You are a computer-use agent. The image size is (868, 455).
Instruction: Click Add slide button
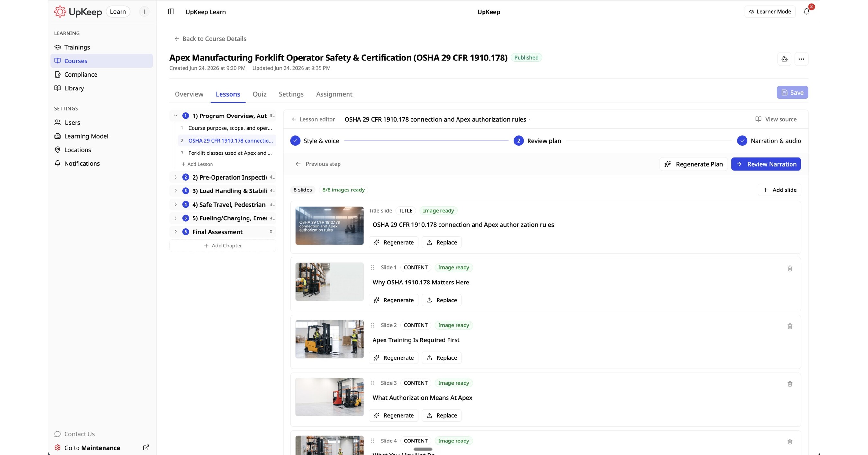779,190
